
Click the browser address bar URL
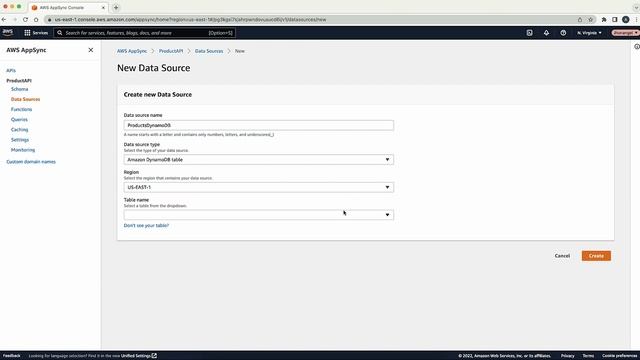click(190, 20)
